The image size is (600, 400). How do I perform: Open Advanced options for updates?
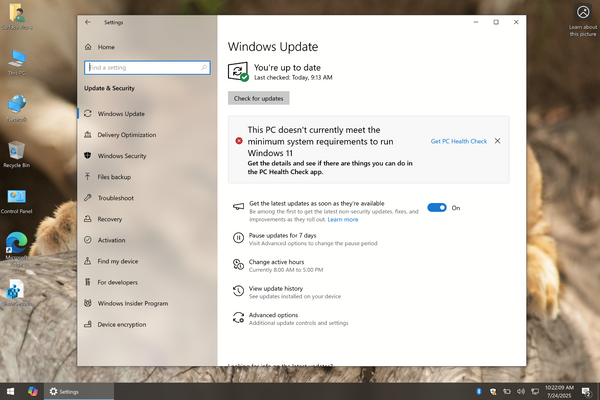point(273,315)
